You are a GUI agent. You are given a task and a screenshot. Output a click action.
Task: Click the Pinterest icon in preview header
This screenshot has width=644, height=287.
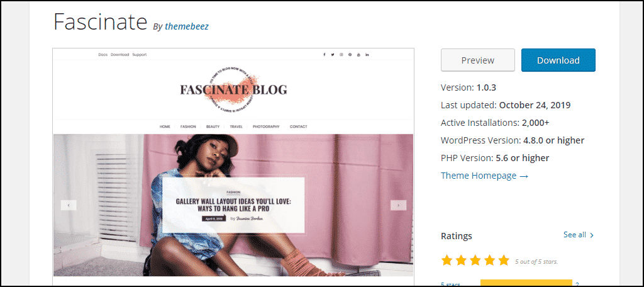[x=350, y=55]
